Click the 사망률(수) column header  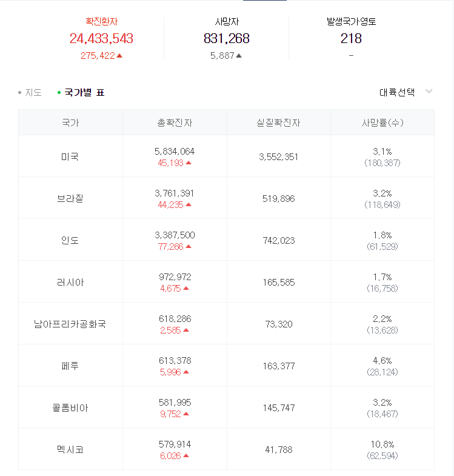tap(382, 122)
